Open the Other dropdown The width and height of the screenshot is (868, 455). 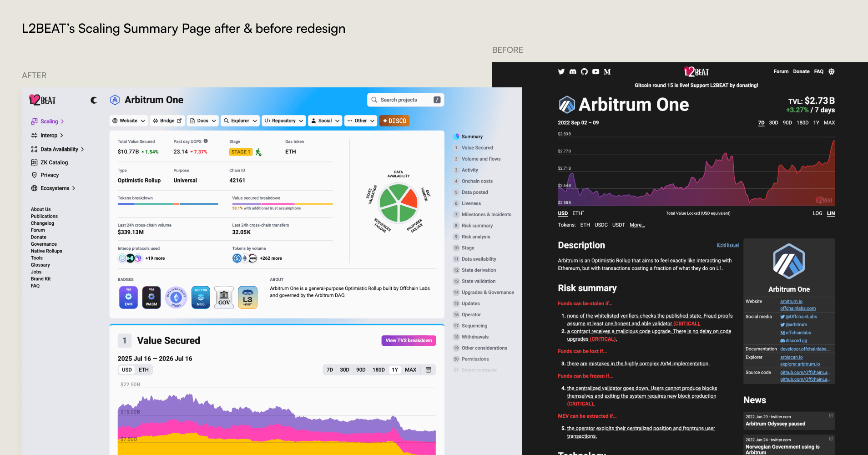coord(361,121)
